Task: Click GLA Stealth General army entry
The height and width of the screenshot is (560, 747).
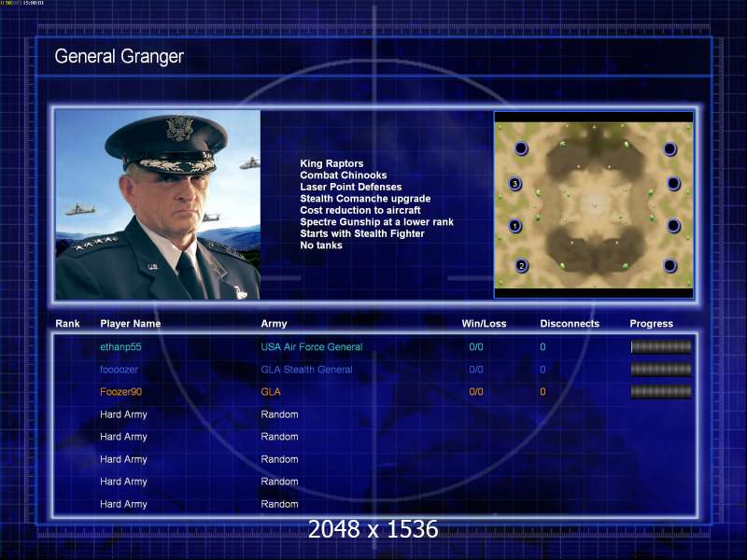Action: 306,370
